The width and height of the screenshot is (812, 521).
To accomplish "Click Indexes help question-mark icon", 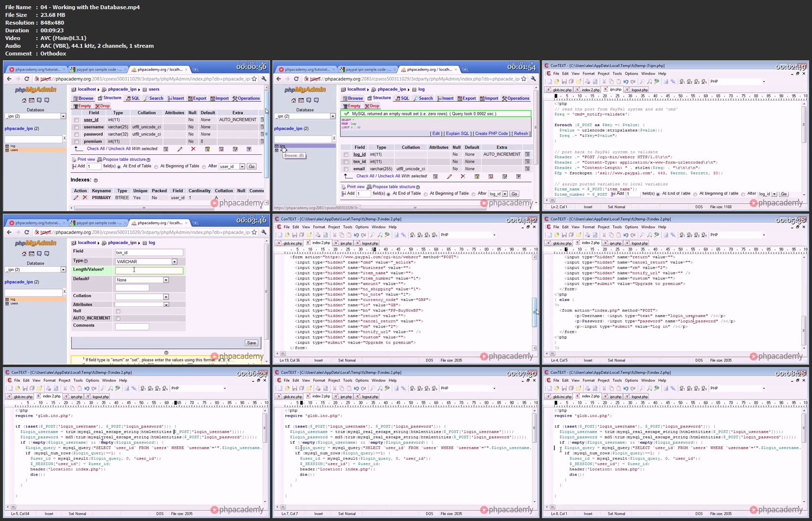I will (95, 180).
